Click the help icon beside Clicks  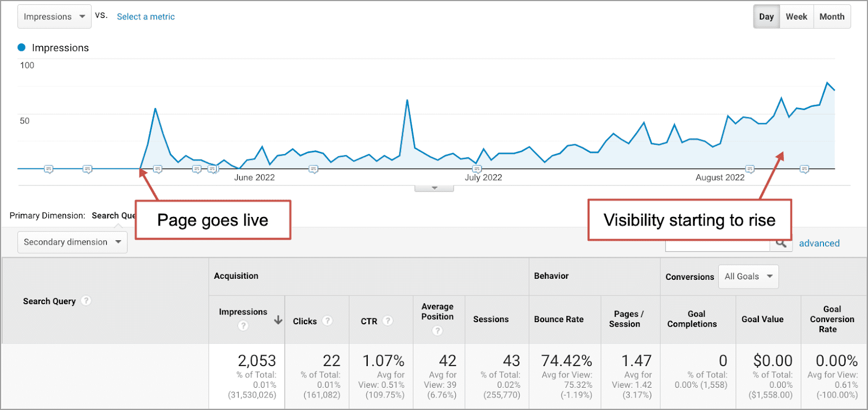[x=327, y=321]
